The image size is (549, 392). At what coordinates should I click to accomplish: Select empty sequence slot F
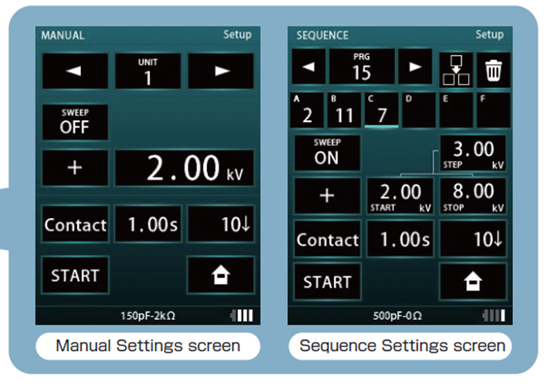click(494, 110)
